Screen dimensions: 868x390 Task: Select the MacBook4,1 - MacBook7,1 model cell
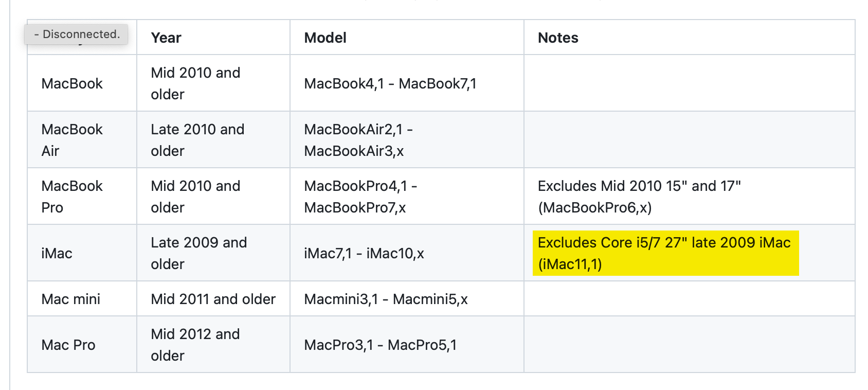[x=390, y=84]
